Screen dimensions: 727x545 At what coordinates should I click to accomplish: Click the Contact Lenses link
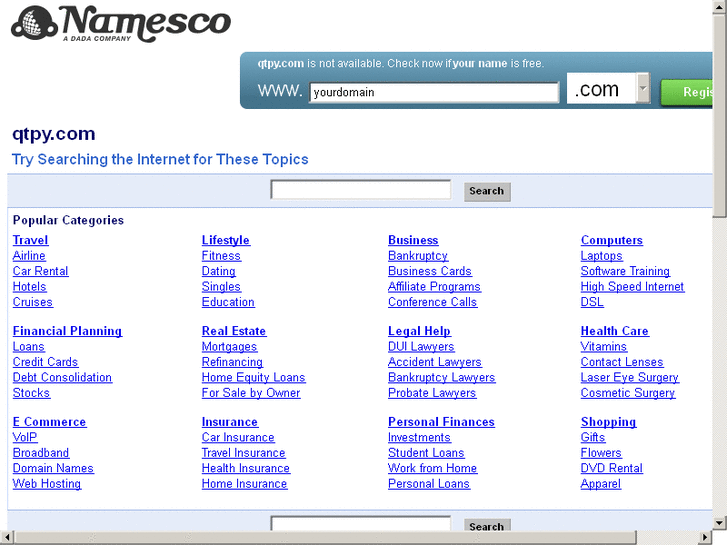tap(622, 362)
